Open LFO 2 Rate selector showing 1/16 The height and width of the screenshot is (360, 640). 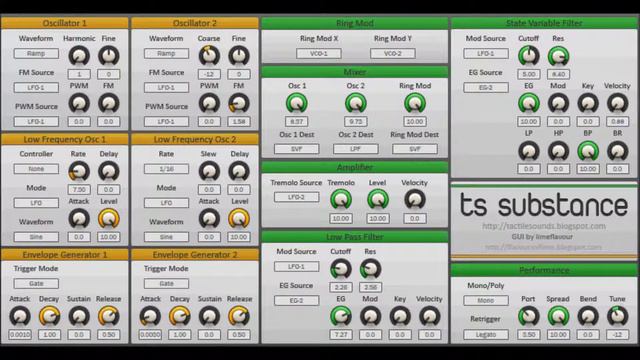[x=166, y=169]
